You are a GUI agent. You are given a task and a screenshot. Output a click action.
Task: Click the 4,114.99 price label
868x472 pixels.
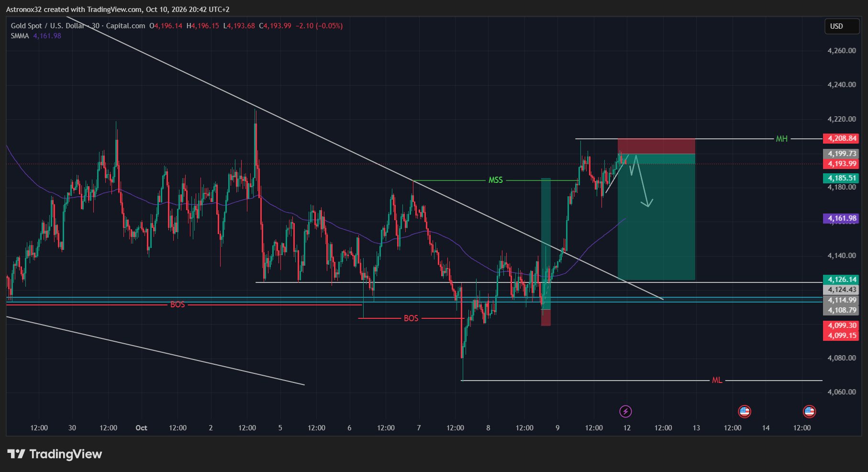(x=841, y=300)
